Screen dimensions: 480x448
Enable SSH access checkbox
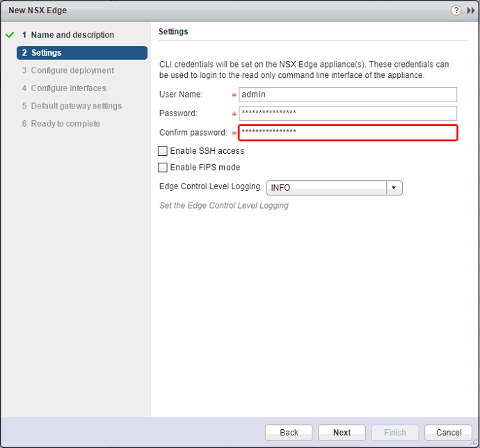tap(163, 151)
